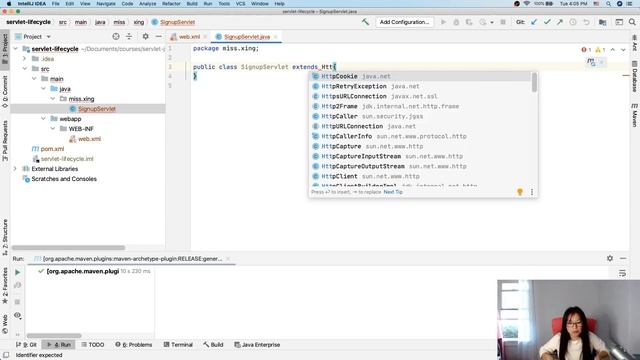This screenshot has width=640, height=360.
Task: Collapse the src folder
Action: point(24,69)
